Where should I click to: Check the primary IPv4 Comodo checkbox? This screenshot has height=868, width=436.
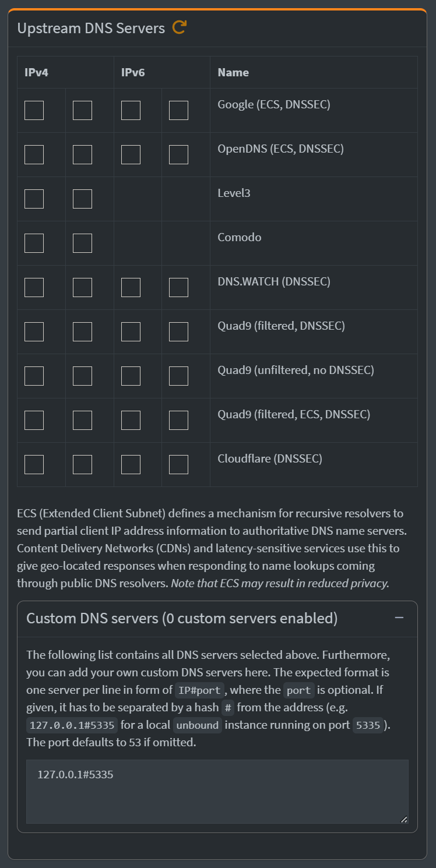(x=33, y=242)
